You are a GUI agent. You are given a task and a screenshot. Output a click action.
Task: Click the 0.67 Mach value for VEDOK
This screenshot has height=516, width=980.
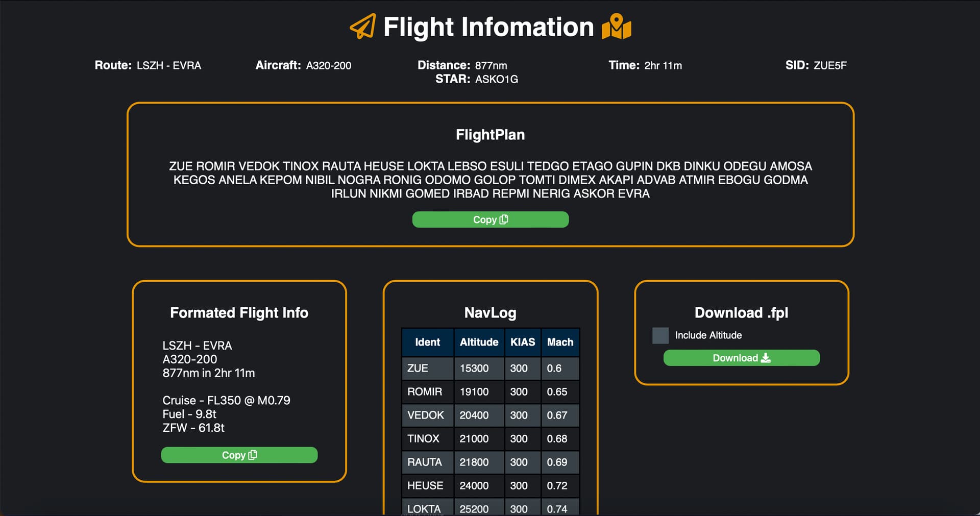point(557,415)
